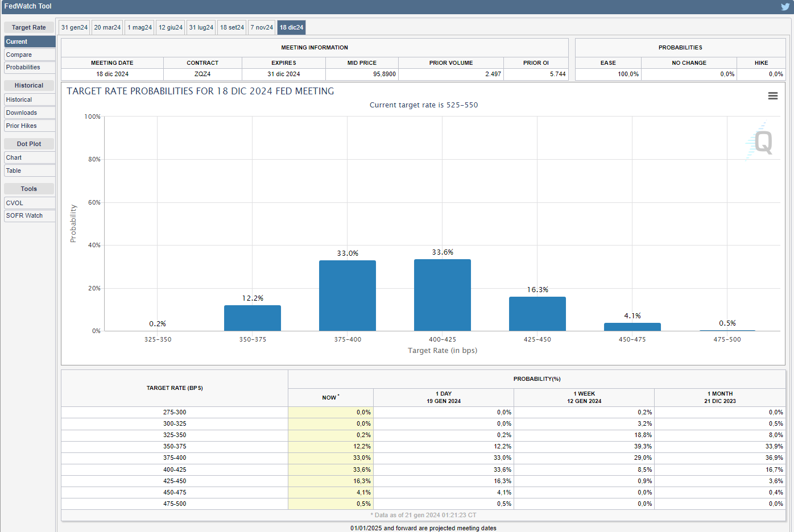This screenshot has width=794, height=532.
Task: Open the chart hamburger menu
Action: click(772, 96)
